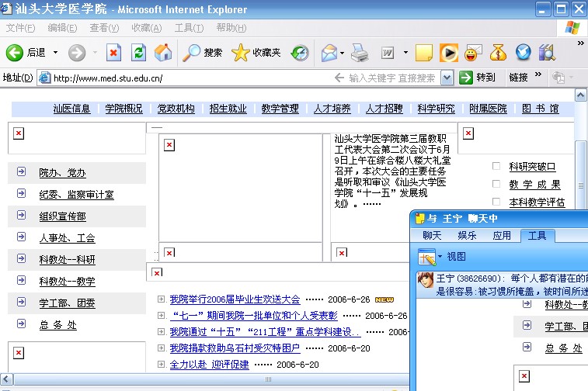Expand toolbar overflow chevron at top right
This screenshot has height=391, width=588.
click(x=580, y=43)
